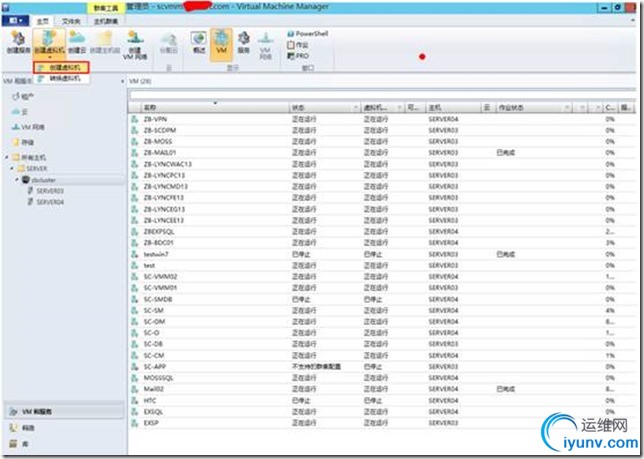Select VM 网络 in the left pane
The height and width of the screenshot is (459, 644).
point(32,127)
